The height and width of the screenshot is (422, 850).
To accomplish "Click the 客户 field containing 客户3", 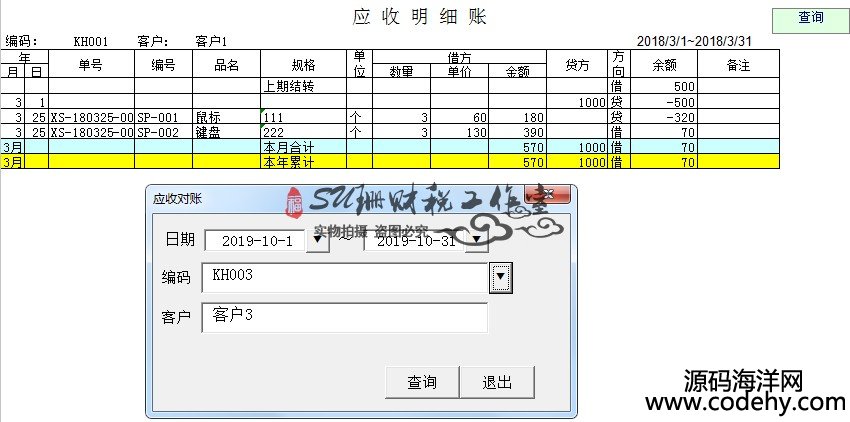I will click(x=344, y=317).
